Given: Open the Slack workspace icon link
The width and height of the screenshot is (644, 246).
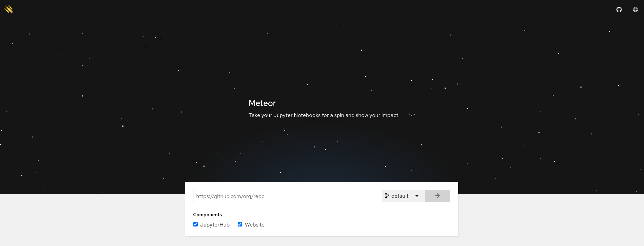Looking at the screenshot, I should click(x=635, y=10).
